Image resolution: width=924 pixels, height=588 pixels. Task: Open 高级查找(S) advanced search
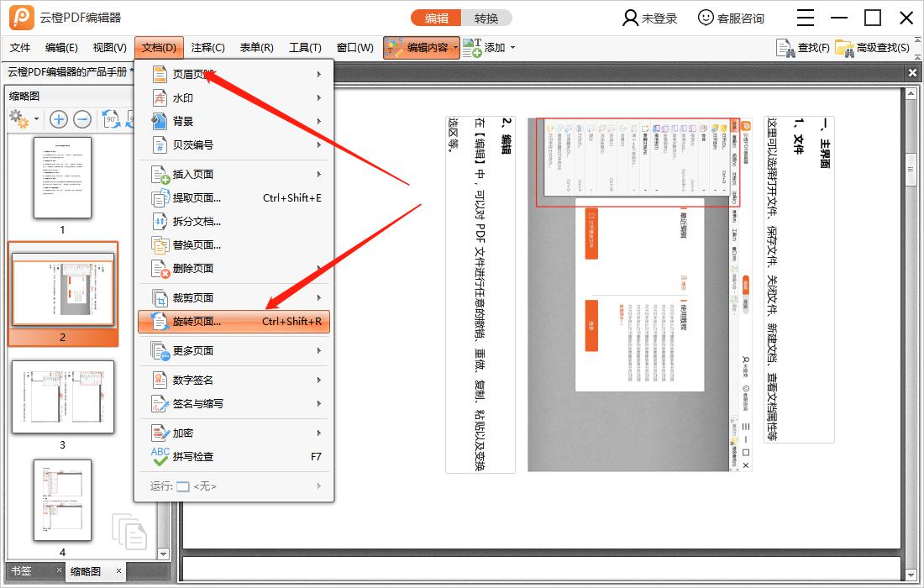873,48
